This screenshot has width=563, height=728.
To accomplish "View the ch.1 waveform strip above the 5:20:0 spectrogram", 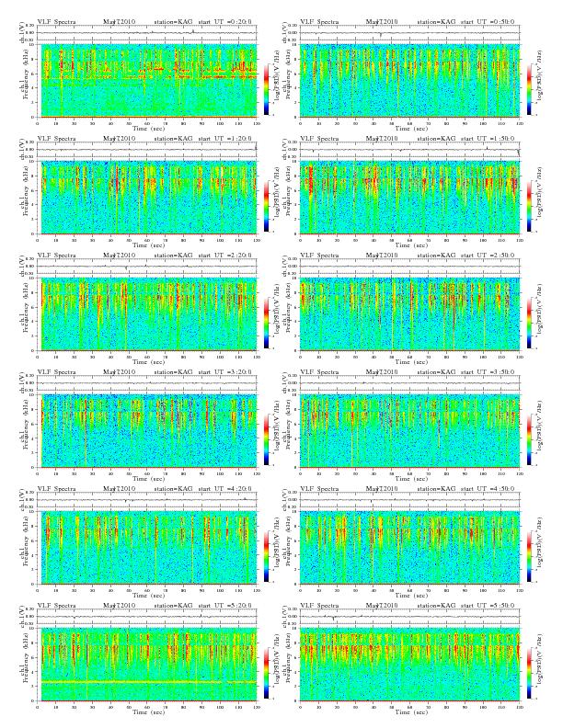I will click(x=147, y=617).
